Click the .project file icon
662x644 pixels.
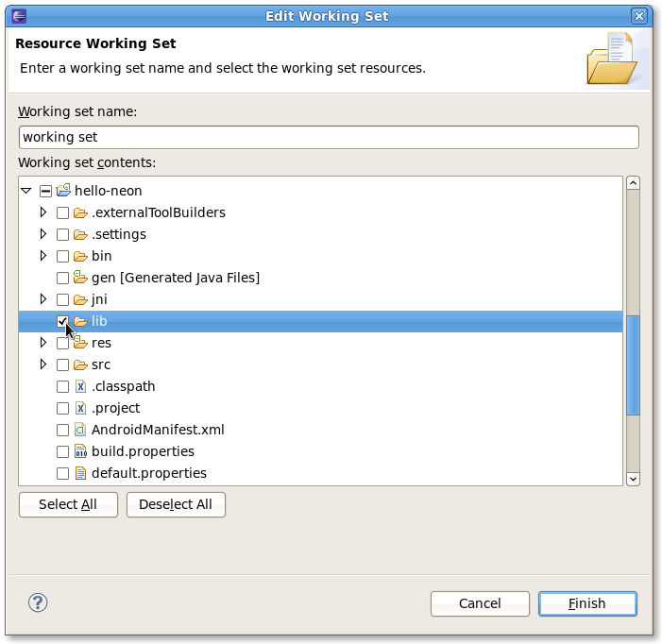80,408
